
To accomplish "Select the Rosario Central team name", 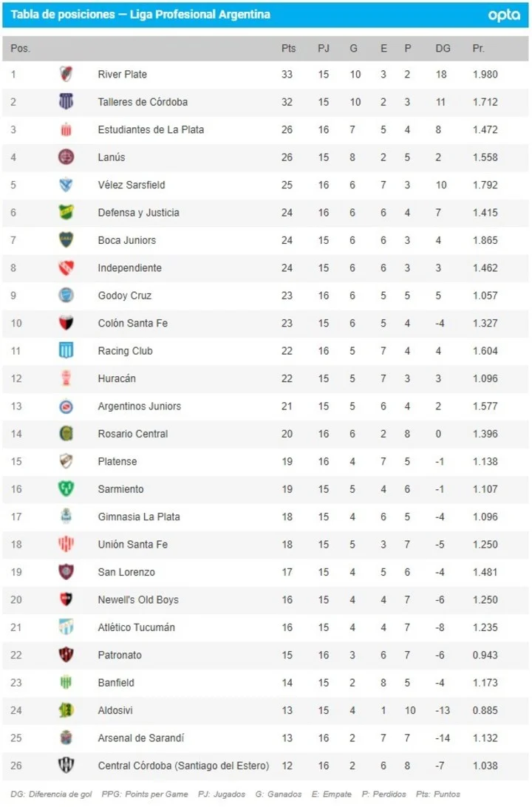I will [x=133, y=434].
